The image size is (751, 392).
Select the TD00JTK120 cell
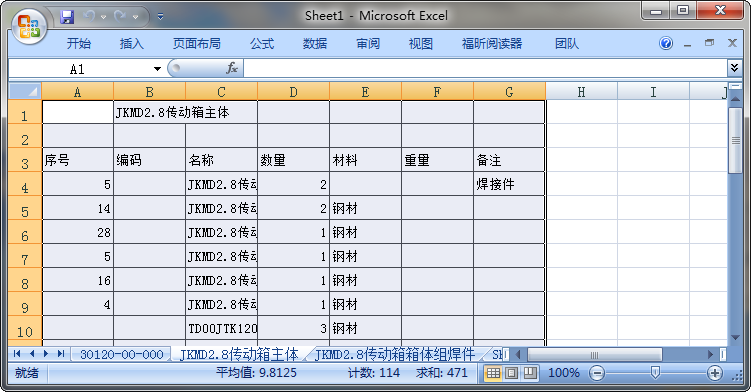click(x=221, y=328)
